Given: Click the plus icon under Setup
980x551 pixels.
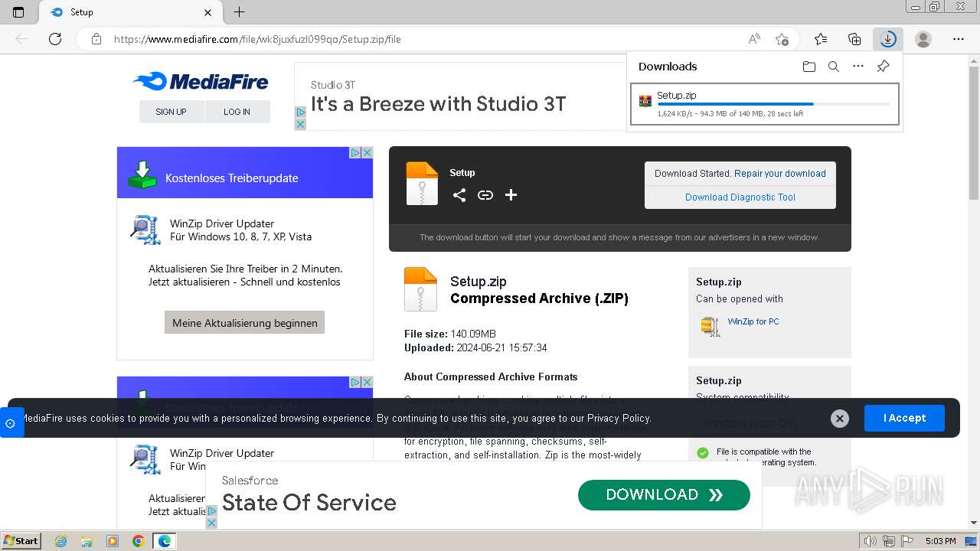Looking at the screenshot, I should point(511,195).
